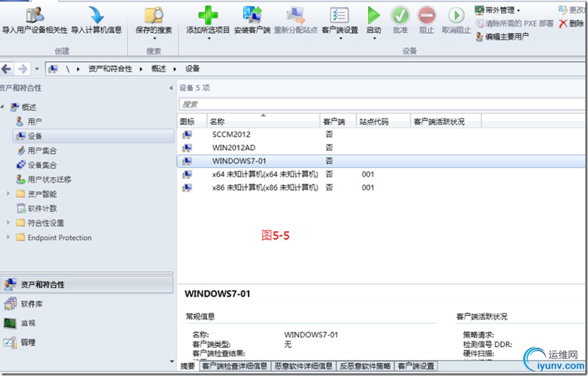Click Install Client (安装客户端) icon

point(252,15)
